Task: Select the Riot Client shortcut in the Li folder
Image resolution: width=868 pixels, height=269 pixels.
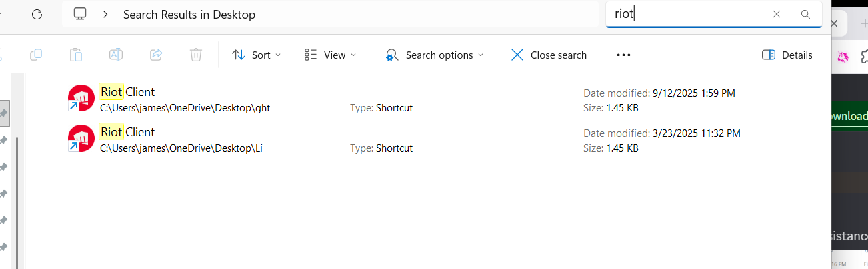Action: click(127, 132)
